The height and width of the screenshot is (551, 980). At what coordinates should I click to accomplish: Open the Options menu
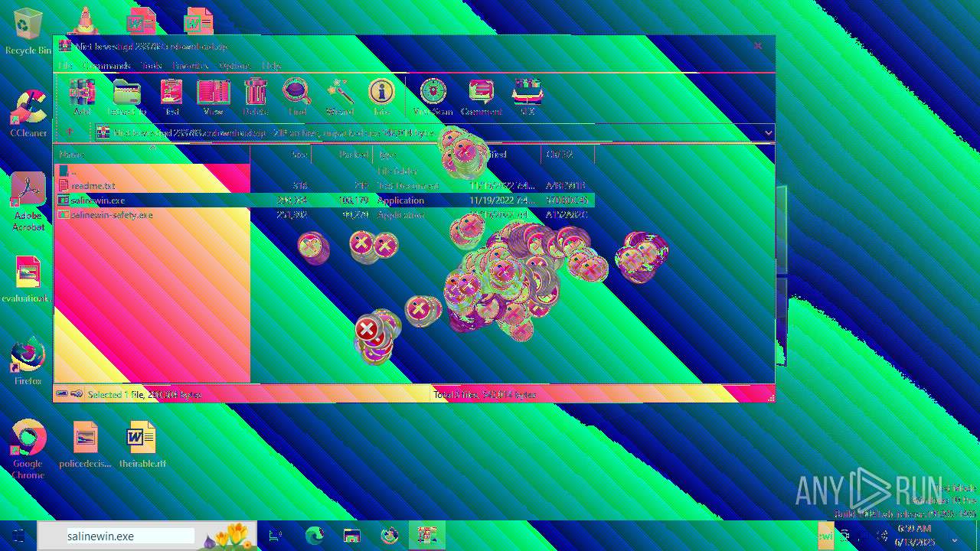234,66
